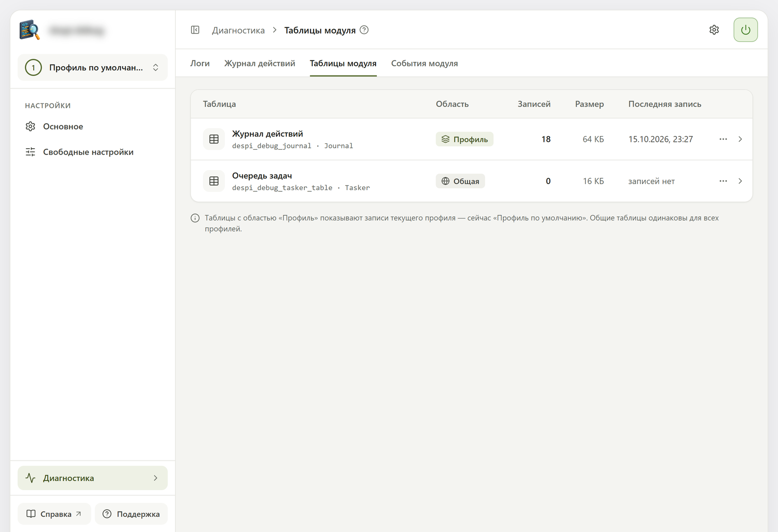Select the Таблицы модуля tab
The width and height of the screenshot is (778, 532).
click(x=343, y=63)
